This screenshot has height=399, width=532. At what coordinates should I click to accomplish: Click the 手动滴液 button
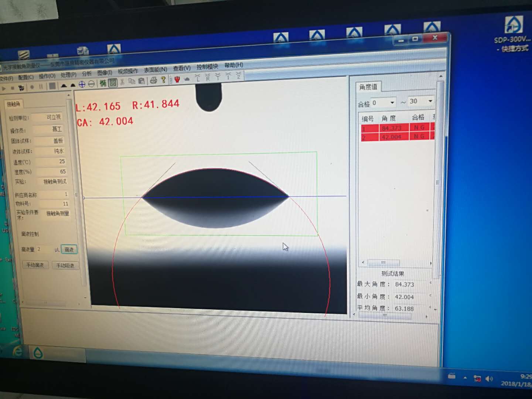click(x=35, y=265)
